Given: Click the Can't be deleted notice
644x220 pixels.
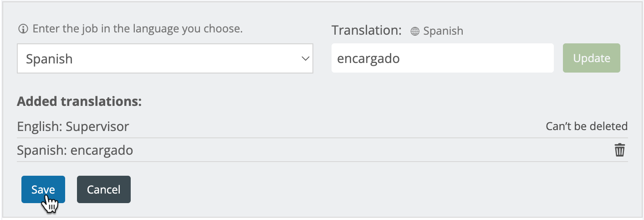Looking at the screenshot, I should coord(587,126).
